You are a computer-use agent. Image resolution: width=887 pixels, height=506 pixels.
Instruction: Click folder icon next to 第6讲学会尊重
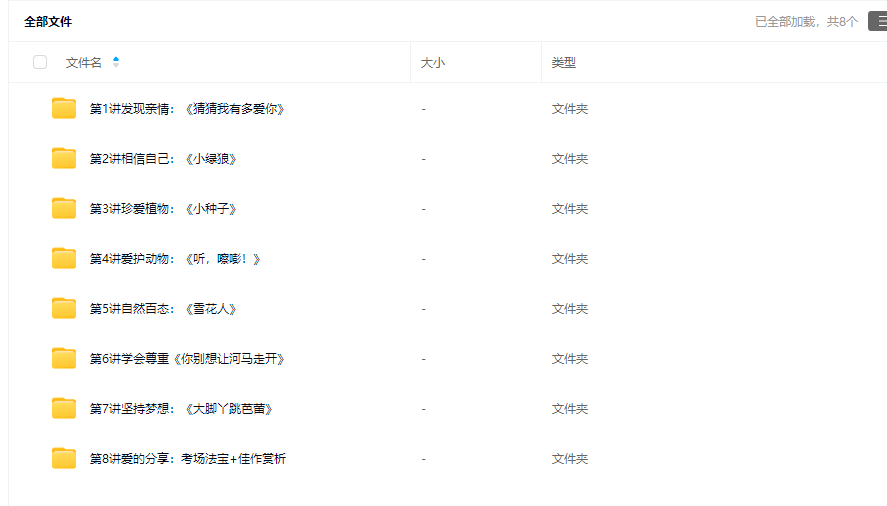(64, 359)
